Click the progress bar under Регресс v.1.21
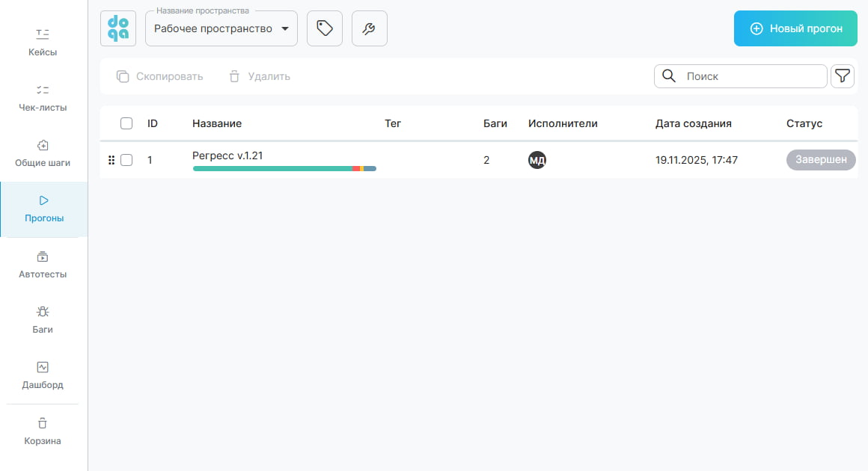Screen dimensions: 868x471 [x=284, y=168]
